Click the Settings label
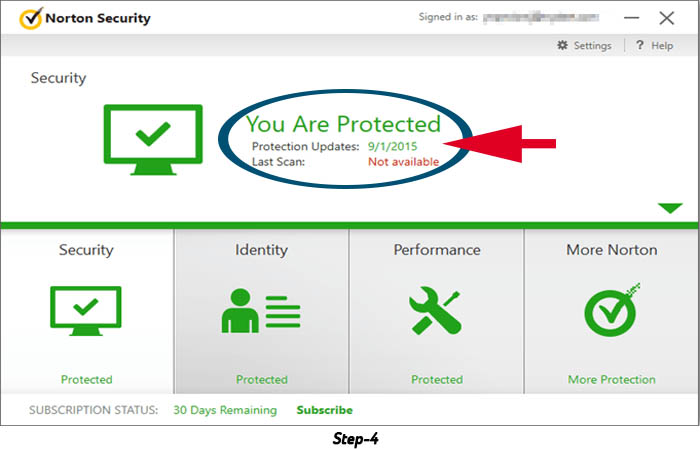 click(592, 46)
